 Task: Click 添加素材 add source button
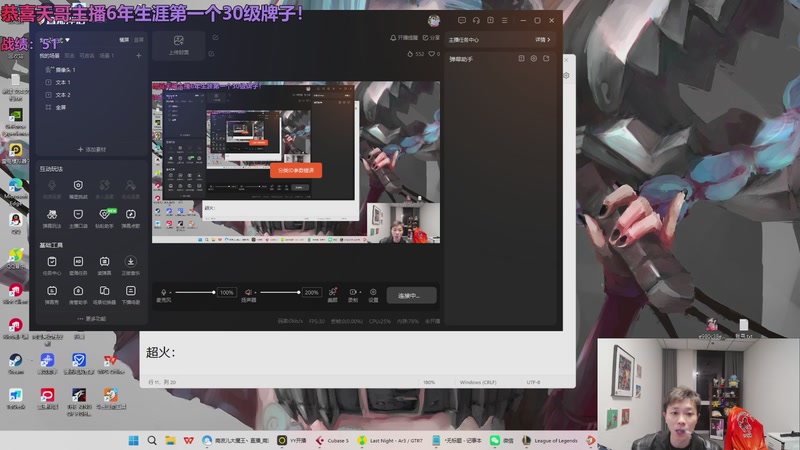[x=92, y=149]
